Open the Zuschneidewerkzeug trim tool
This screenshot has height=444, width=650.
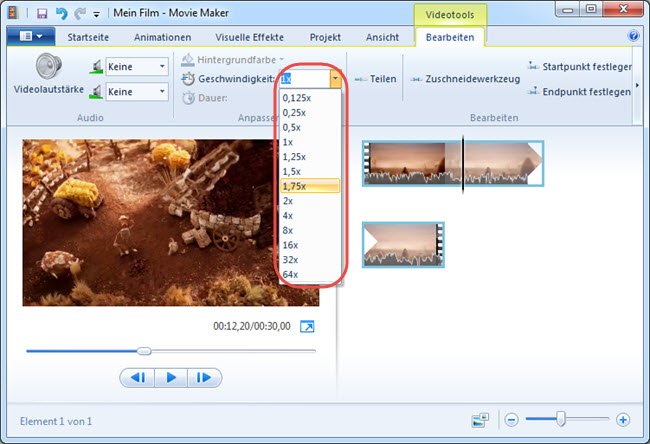pos(465,79)
